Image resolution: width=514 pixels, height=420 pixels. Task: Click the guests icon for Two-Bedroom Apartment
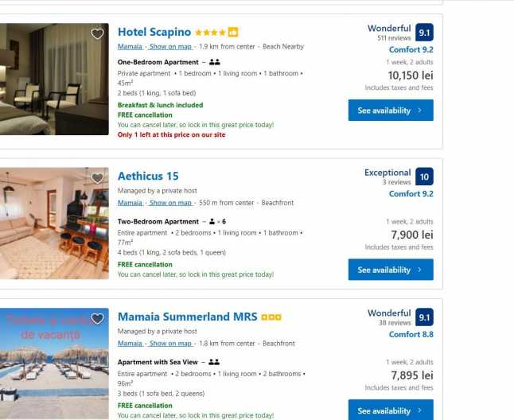213,222
